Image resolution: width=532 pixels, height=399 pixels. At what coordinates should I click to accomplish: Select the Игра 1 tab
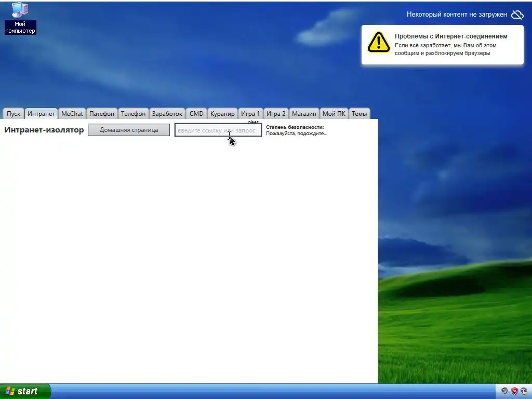click(x=250, y=114)
